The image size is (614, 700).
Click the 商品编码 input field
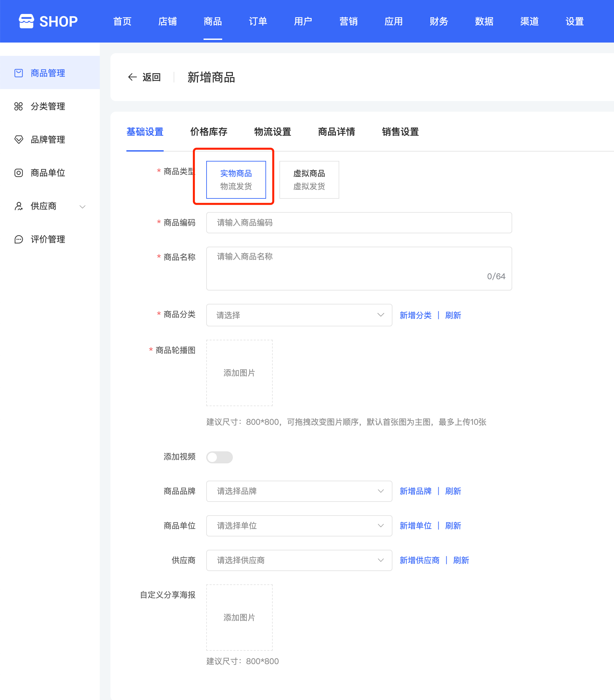pyautogui.click(x=359, y=223)
